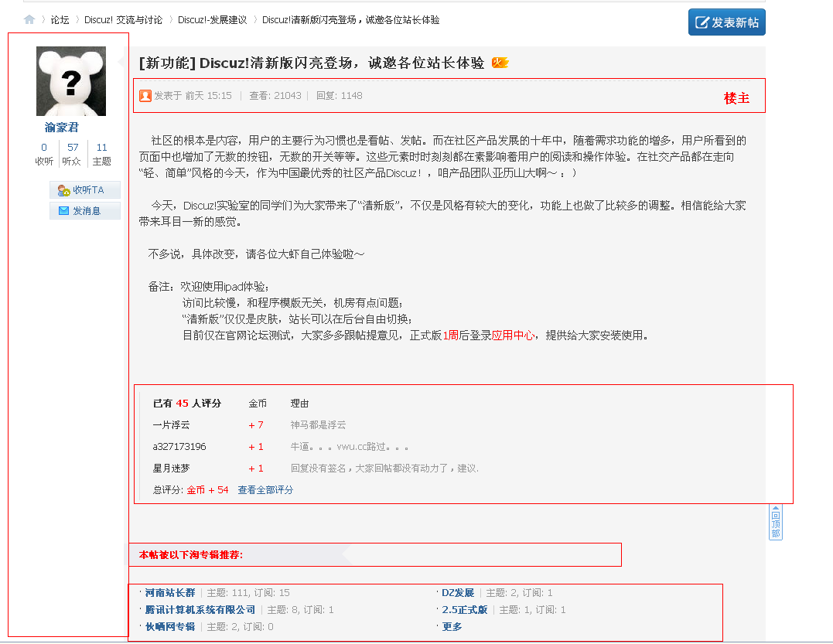This screenshot has height=644, width=833.
Task: Open 腾讯计算机系统有限公司 collection link
Action: 200,609
